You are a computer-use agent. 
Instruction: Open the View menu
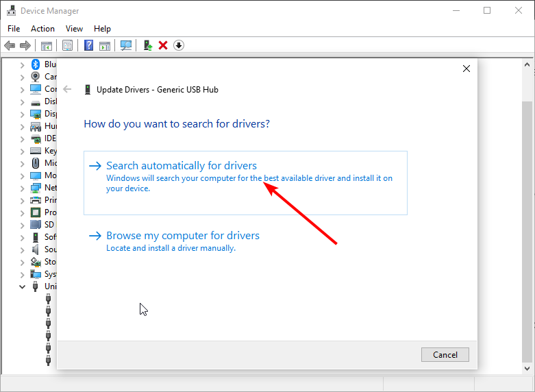[74, 29]
